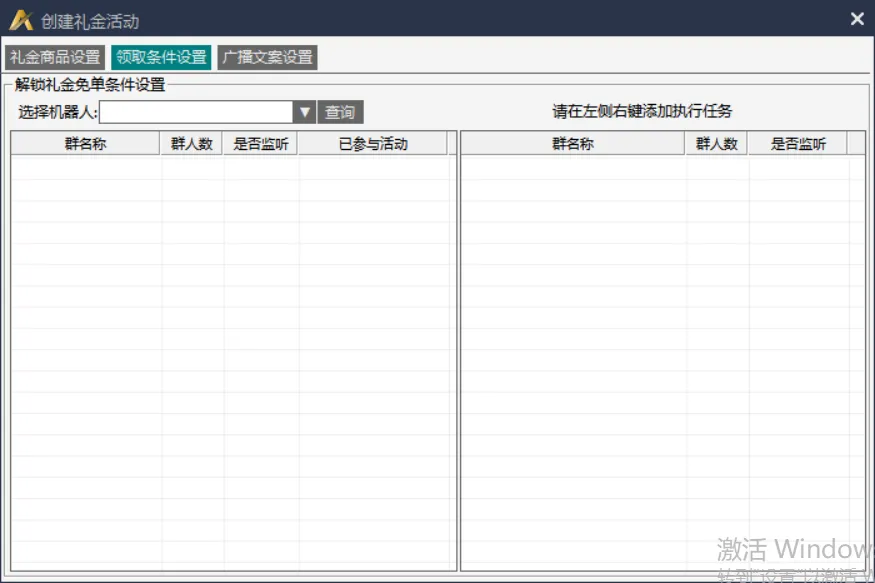Image resolution: width=875 pixels, height=583 pixels.
Task: Click the 查询 button
Action: [340, 112]
